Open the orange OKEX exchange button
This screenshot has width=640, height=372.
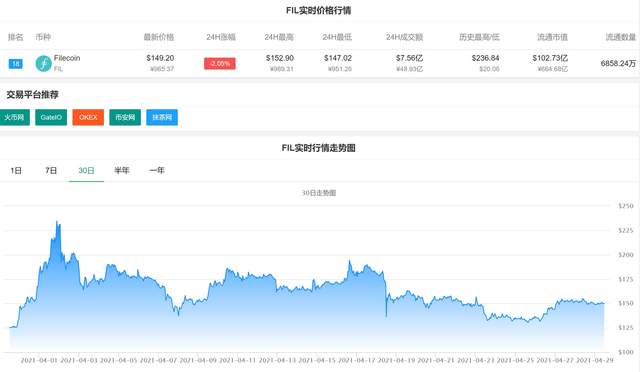coord(88,117)
